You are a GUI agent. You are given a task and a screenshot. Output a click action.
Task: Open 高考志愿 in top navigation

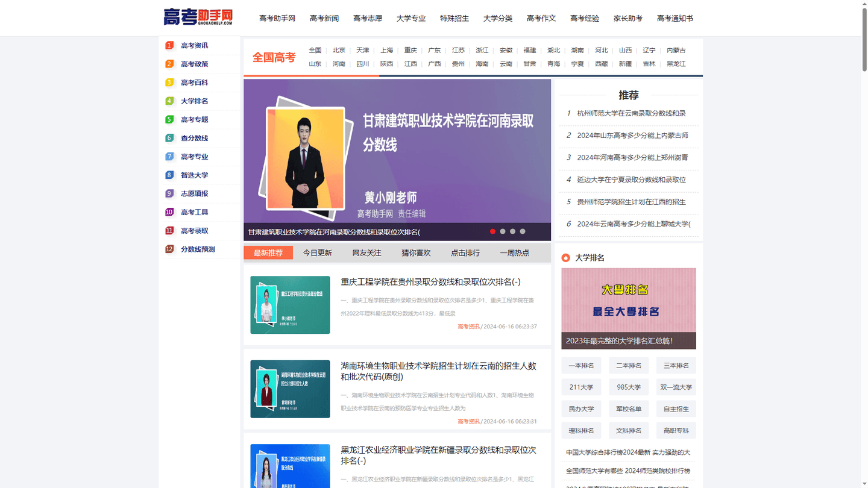click(368, 18)
